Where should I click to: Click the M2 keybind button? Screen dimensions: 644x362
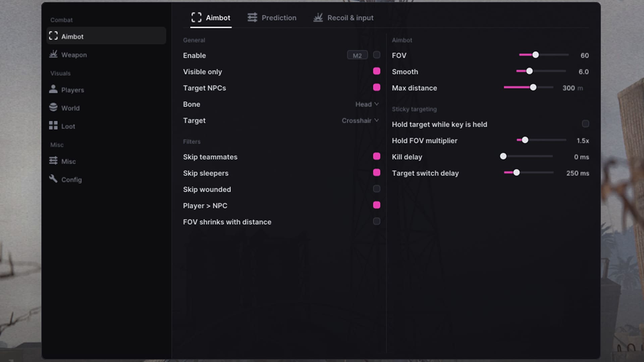tap(357, 55)
